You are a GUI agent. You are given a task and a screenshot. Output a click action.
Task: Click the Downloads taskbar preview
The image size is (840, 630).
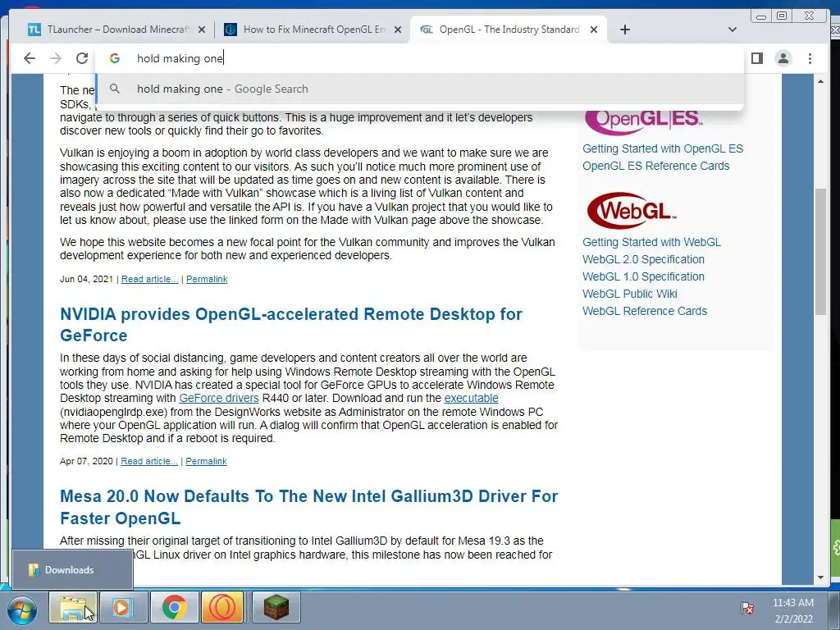coord(72,569)
